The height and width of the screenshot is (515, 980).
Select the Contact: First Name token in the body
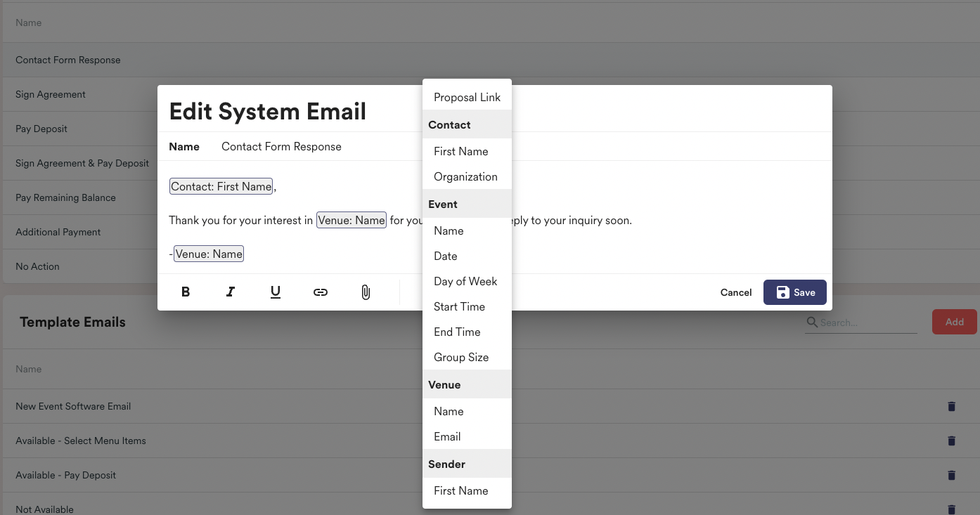220,185
